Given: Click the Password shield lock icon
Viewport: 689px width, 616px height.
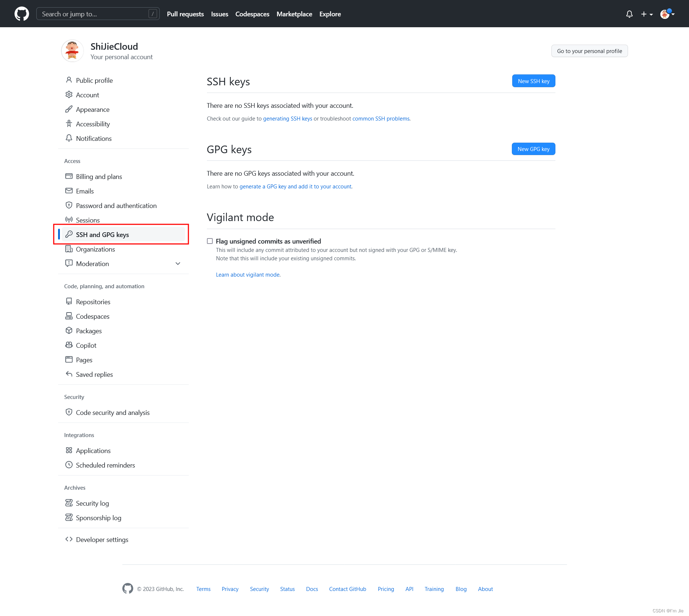Looking at the screenshot, I should 69,205.
